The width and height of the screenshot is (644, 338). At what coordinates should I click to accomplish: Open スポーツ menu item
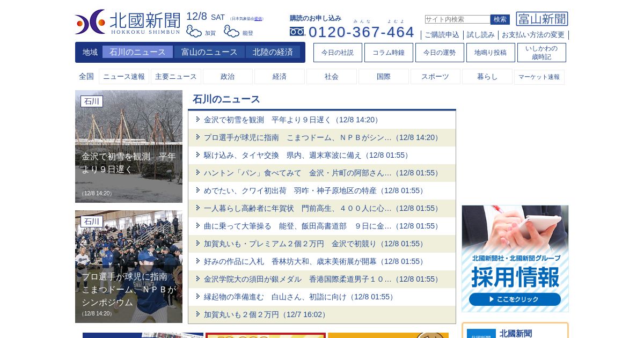click(x=435, y=77)
